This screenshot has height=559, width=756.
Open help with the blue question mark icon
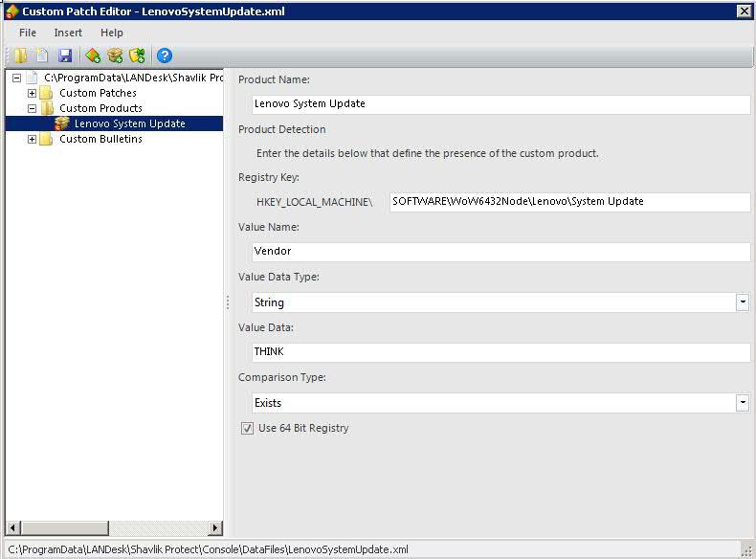click(x=165, y=56)
